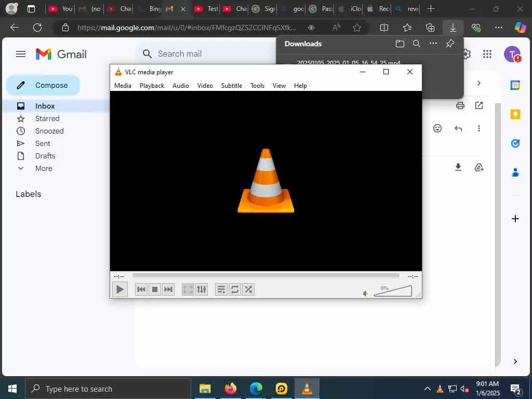Image resolution: width=532 pixels, height=399 pixels.
Task: Jump to previous media in VLC
Action: pos(141,289)
